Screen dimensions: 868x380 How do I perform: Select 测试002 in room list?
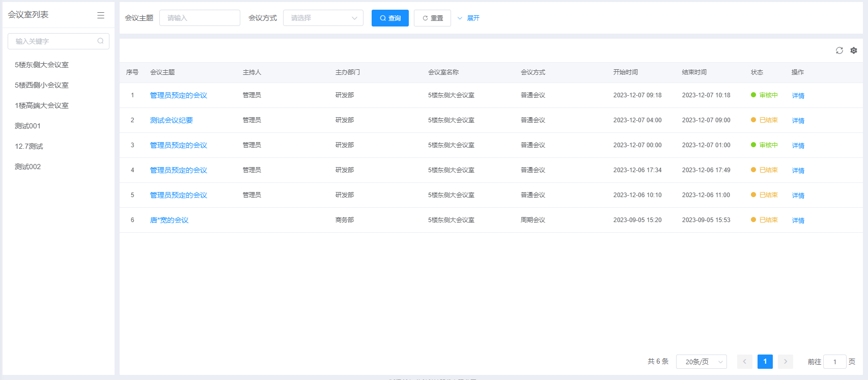coord(28,167)
